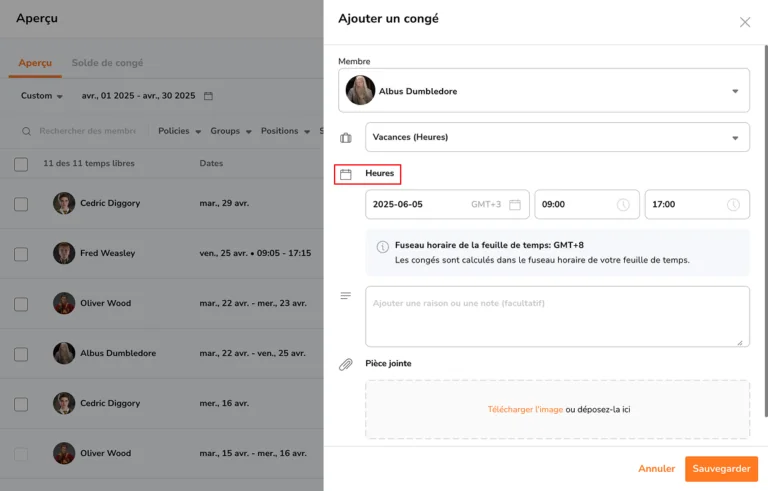Click Albus Dumbledore's avatar in Membre field
Image resolution: width=768 pixels, height=491 pixels.
(x=360, y=90)
